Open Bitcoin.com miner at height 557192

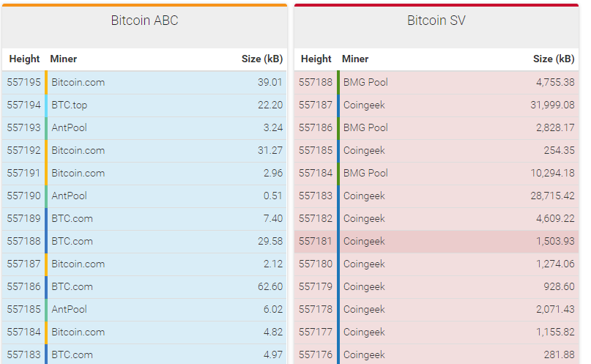tap(78, 150)
